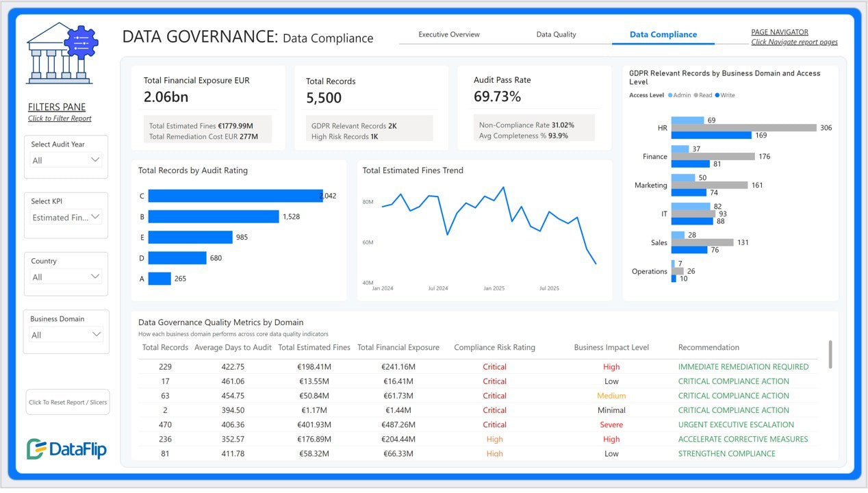The image size is (868, 493).
Task: Go to the Data Quality tab
Action: pyautogui.click(x=556, y=34)
